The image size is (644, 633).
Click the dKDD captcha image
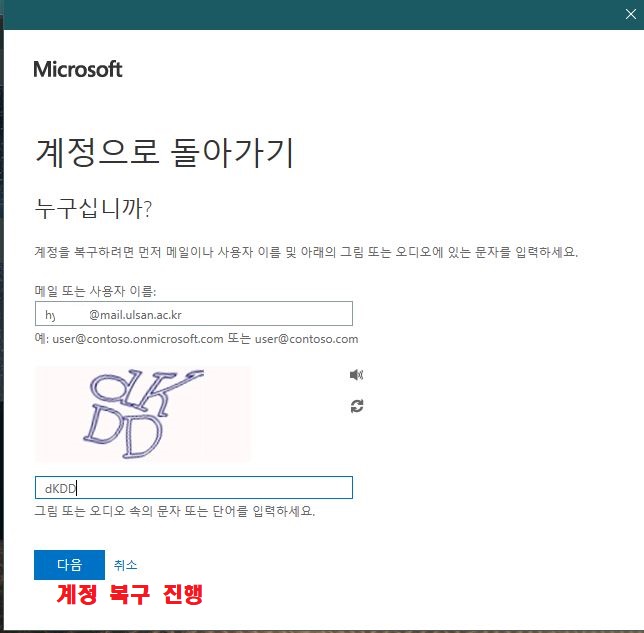point(143,414)
